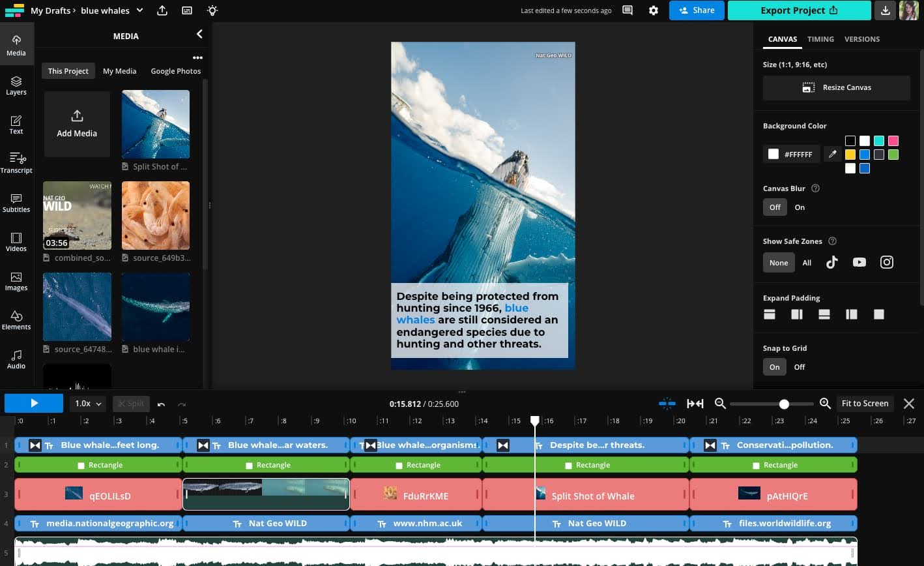Click the Export Project button

coord(799,10)
